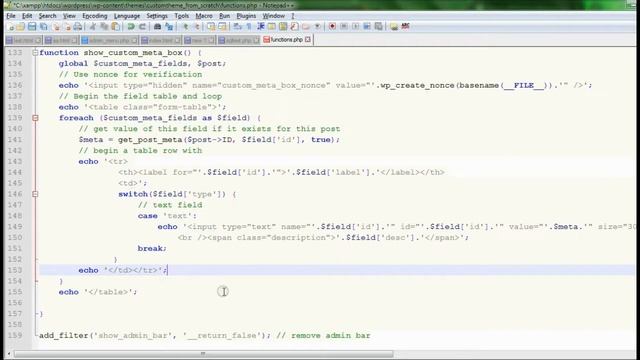Click the Zoom In toolbar icon
This screenshot has height=360, width=640.
pyautogui.click(x=185, y=27)
